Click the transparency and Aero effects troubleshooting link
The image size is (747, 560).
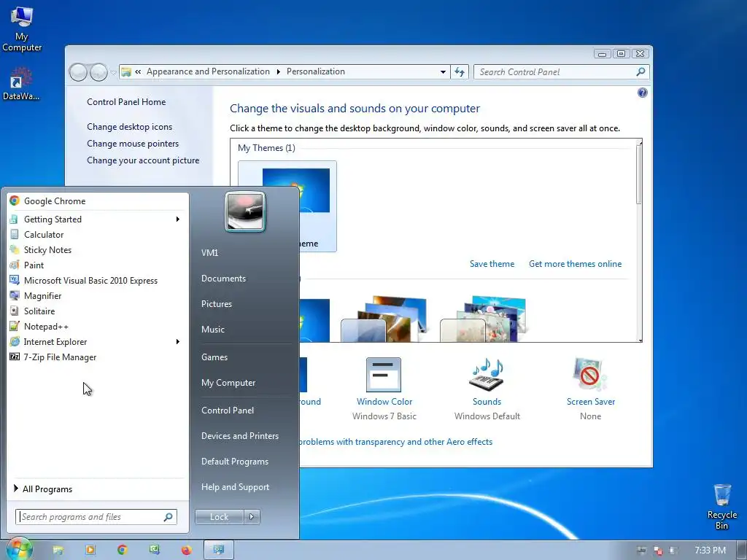(395, 442)
